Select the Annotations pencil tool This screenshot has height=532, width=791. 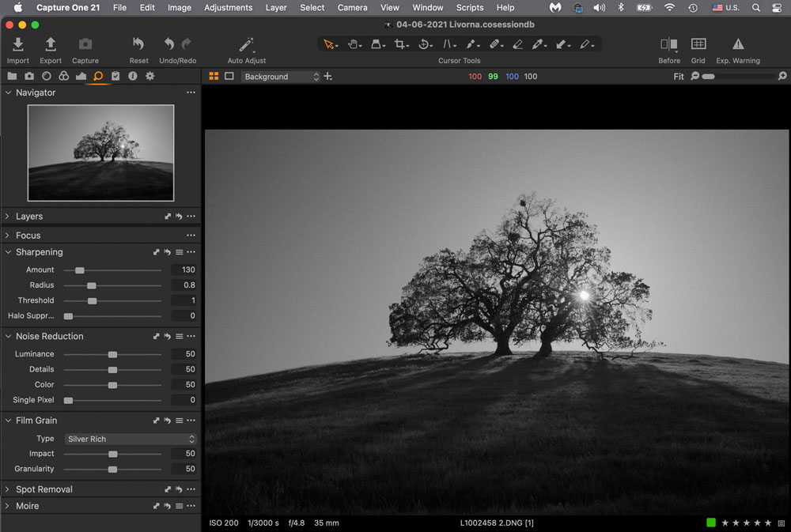(586, 44)
